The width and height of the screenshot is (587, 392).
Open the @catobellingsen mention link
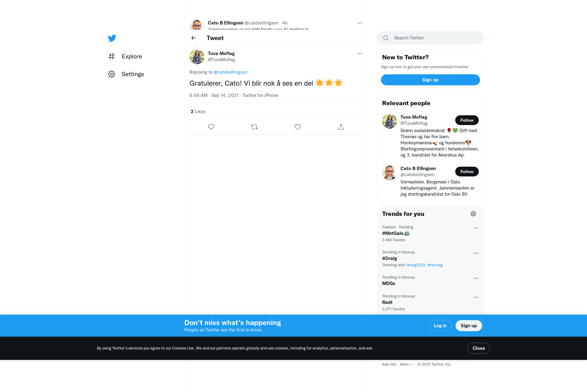click(231, 72)
